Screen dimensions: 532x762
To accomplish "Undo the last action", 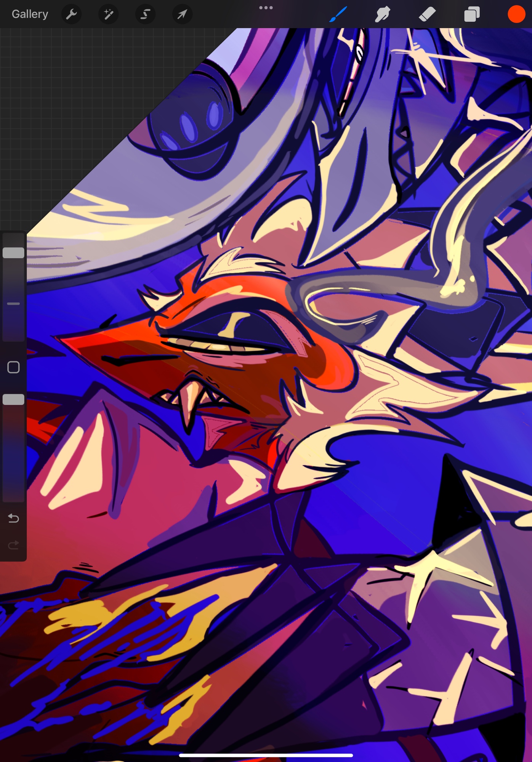I will pos(13,518).
